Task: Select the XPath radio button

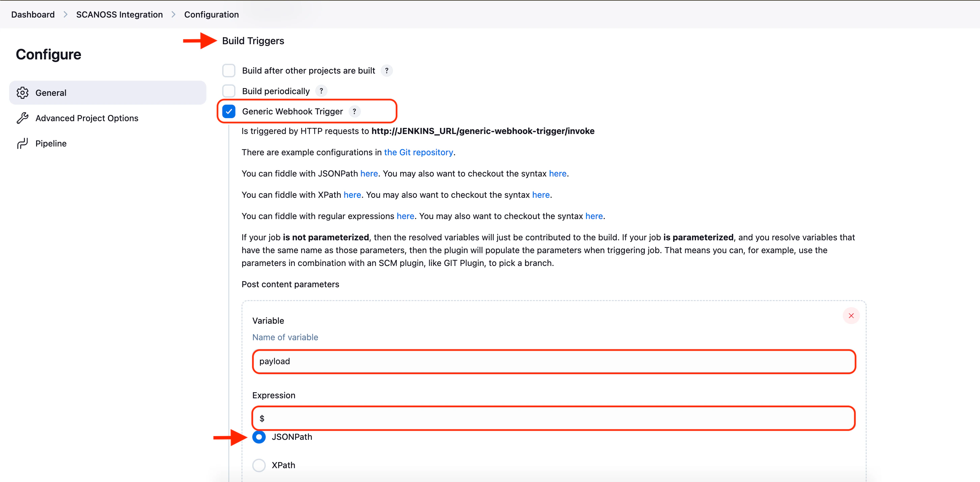Action: tap(259, 465)
